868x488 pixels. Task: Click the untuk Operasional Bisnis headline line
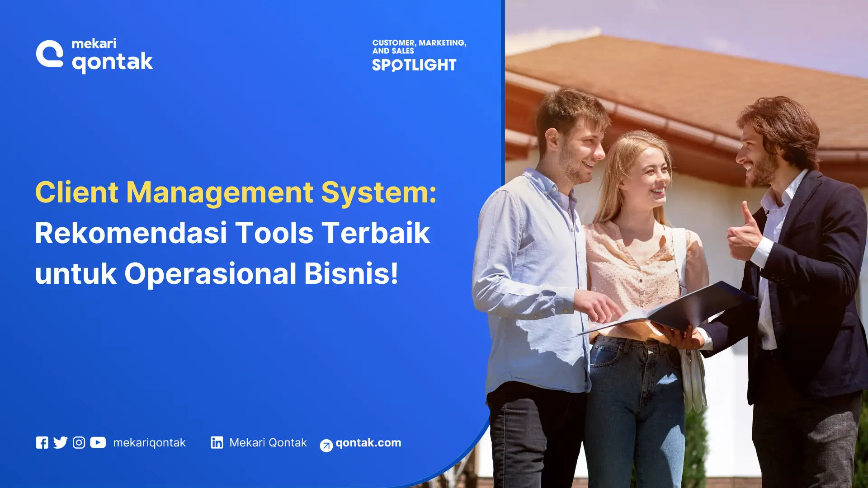pyautogui.click(x=218, y=273)
